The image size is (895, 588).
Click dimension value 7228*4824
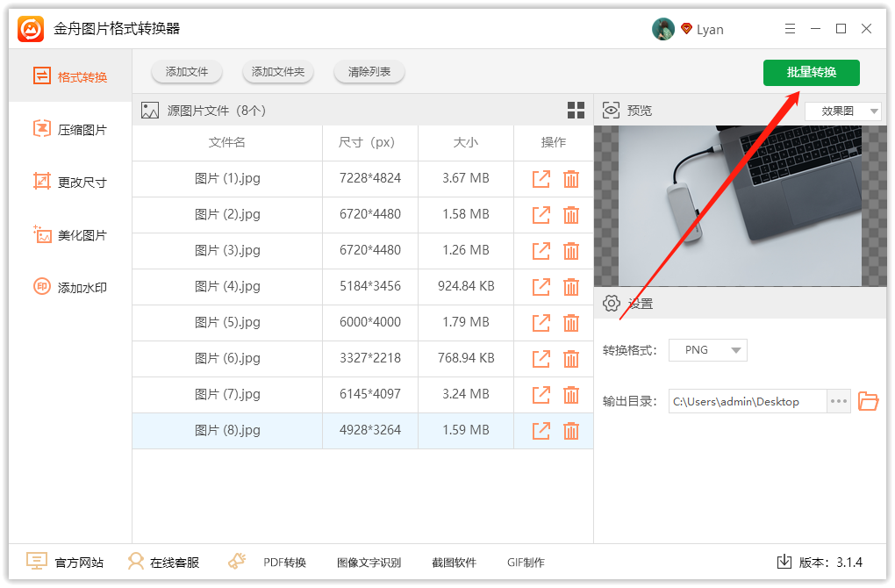(370, 178)
